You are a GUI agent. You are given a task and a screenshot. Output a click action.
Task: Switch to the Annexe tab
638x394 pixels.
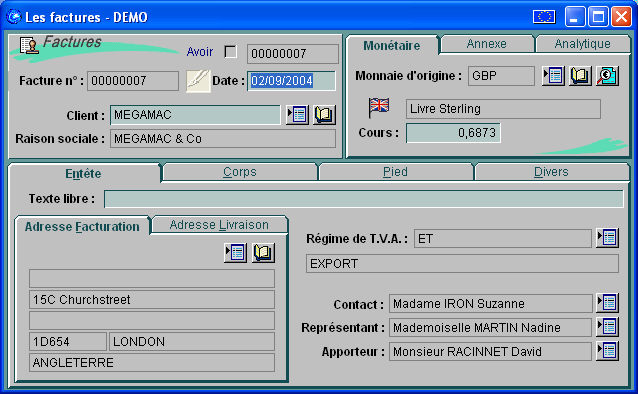click(x=487, y=44)
